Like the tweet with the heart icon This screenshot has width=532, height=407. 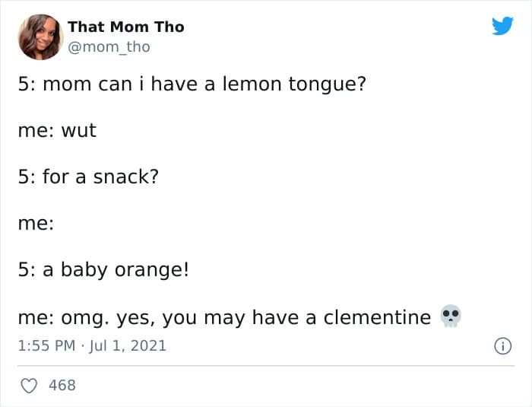click(x=29, y=386)
